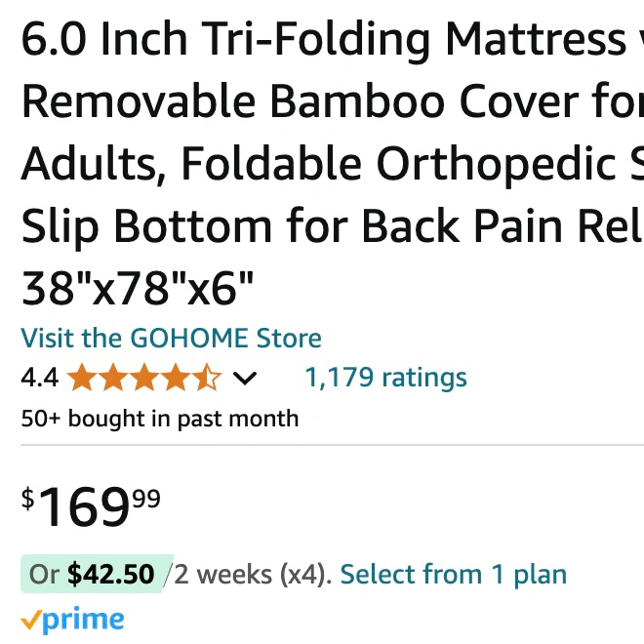The width and height of the screenshot is (644, 644).
Task: Expand the rating breakdown chevron arrow
Action: coord(245,379)
